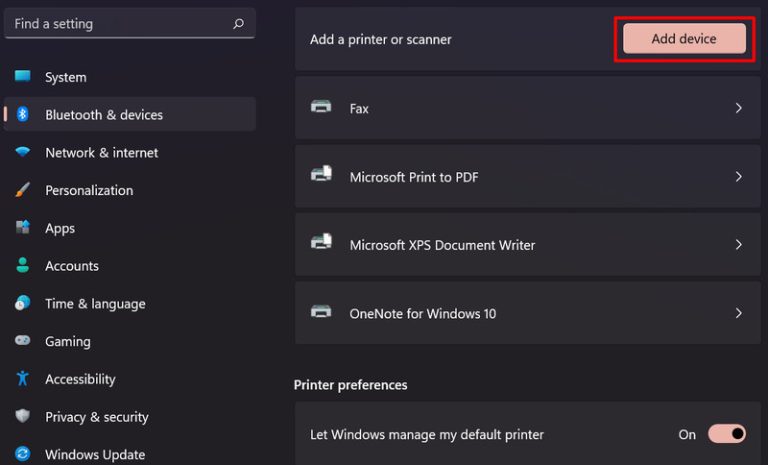Click the System monitor icon in sidebar
The width and height of the screenshot is (768, 465).
[22, 77]
